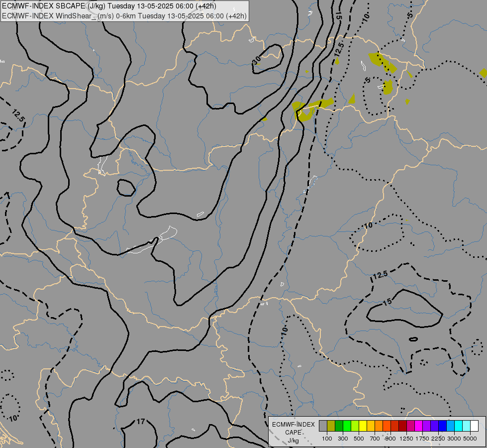This screenshot has width=487, height=448.
Task: Click the CAPE word in legend box
Action: (x=293, y=433)
